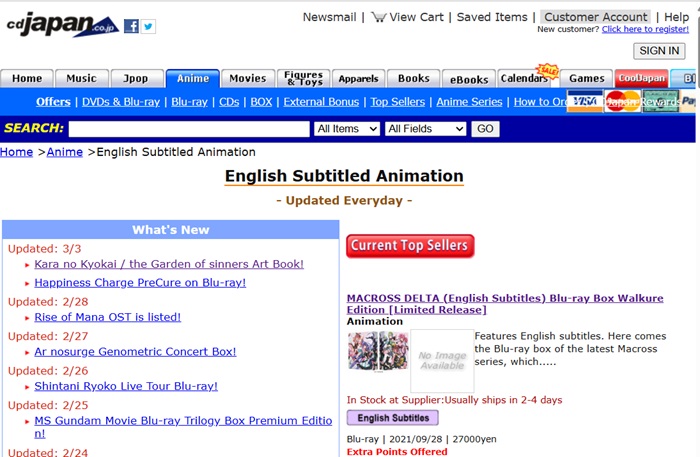
Task: Open the CDJapan Facebook page icon
Action: coord(131,26)
